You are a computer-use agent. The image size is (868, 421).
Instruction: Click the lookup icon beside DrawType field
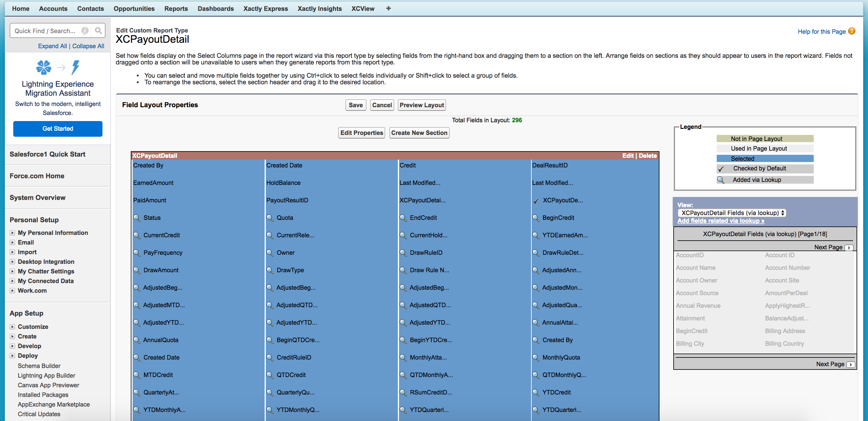pyautogui.click(x=270, y=270)
